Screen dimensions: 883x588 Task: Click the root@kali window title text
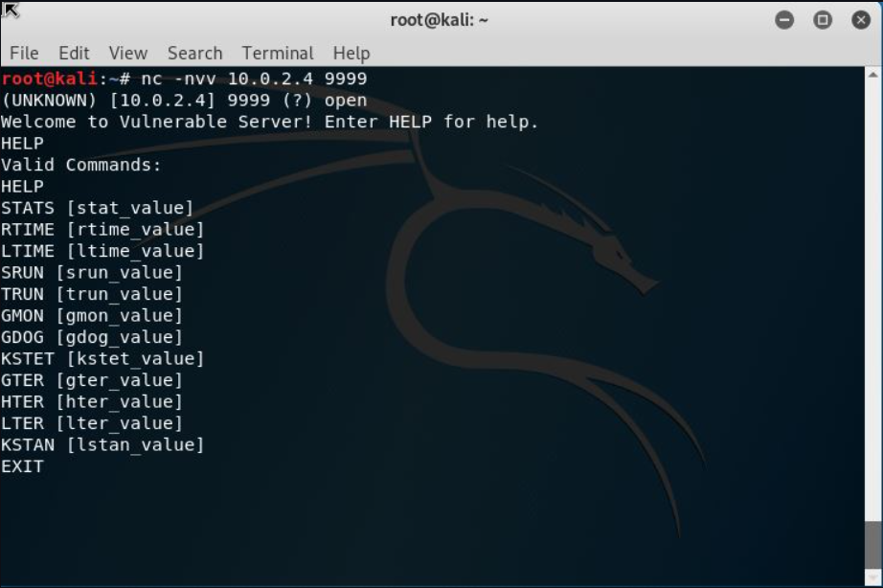pyautogui.click(x=440, y=20)
